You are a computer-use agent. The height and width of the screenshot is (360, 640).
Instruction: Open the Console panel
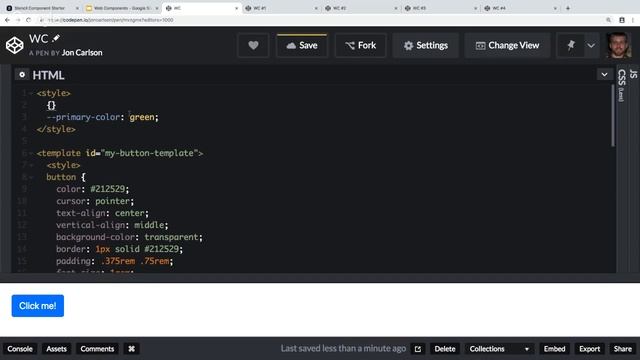tap(20, 349)
